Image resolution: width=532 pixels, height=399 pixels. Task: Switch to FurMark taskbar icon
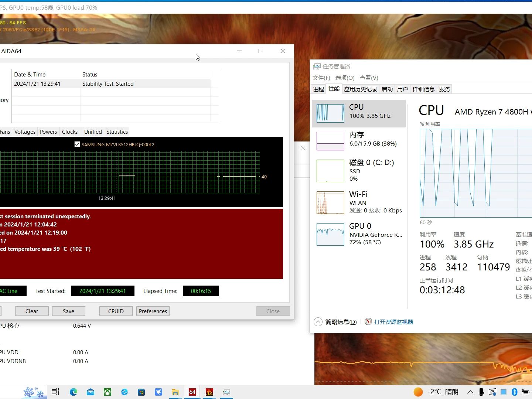click(209, 392)
